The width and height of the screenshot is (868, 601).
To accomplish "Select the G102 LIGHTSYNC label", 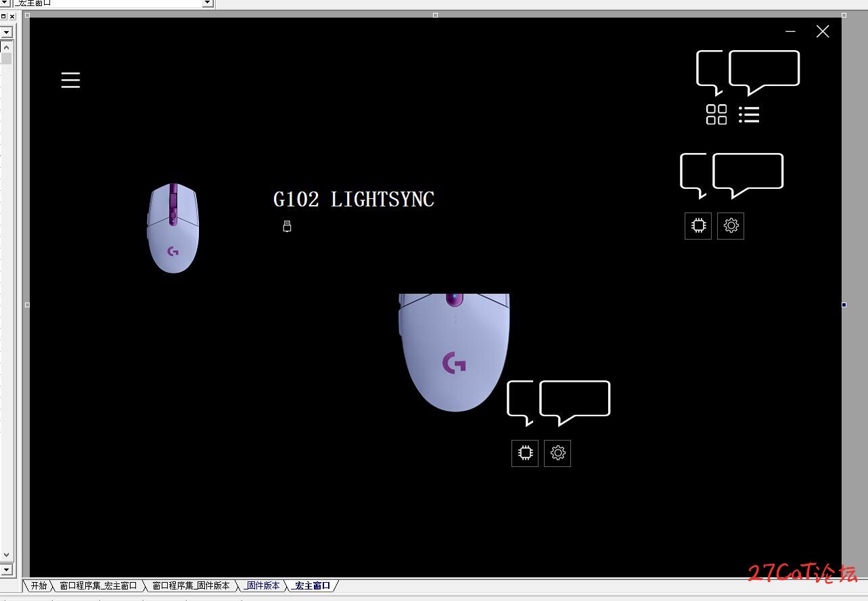I will (354, 200).
